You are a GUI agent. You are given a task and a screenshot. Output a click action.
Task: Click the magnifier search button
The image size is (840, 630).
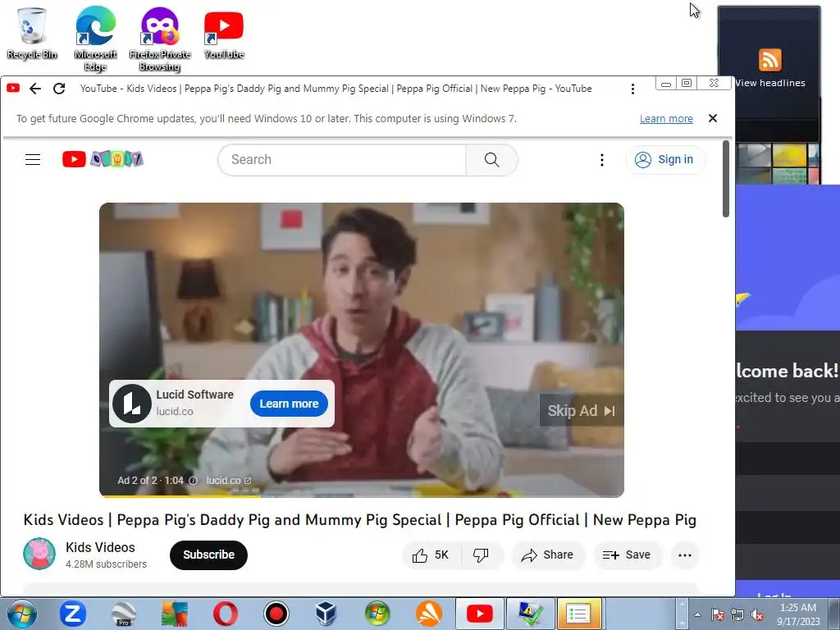tap(492, 160)
